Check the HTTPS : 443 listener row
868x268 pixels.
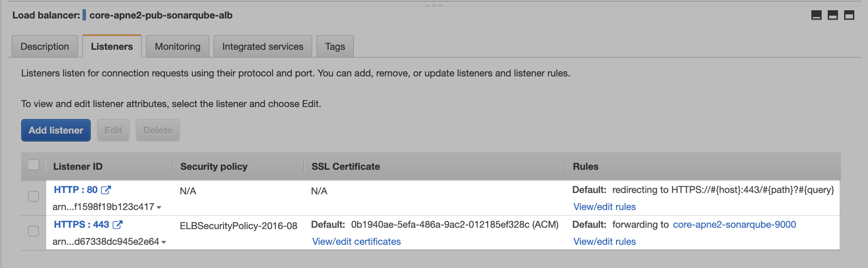pos(33,231)
